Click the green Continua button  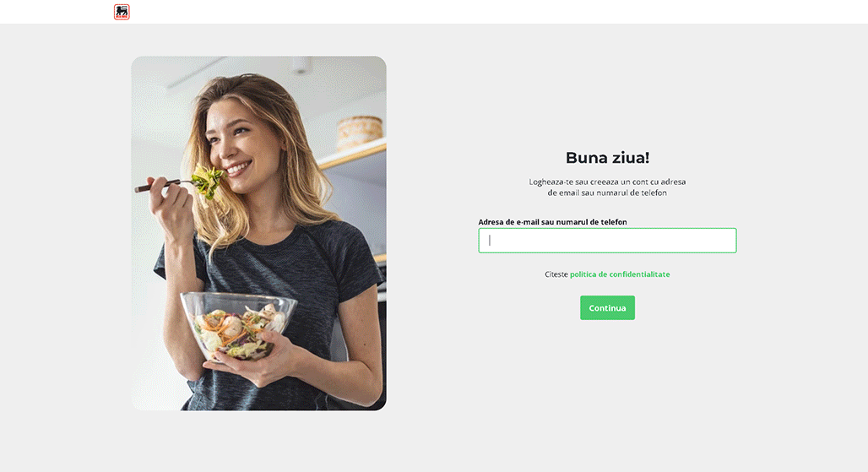point(607,307)
